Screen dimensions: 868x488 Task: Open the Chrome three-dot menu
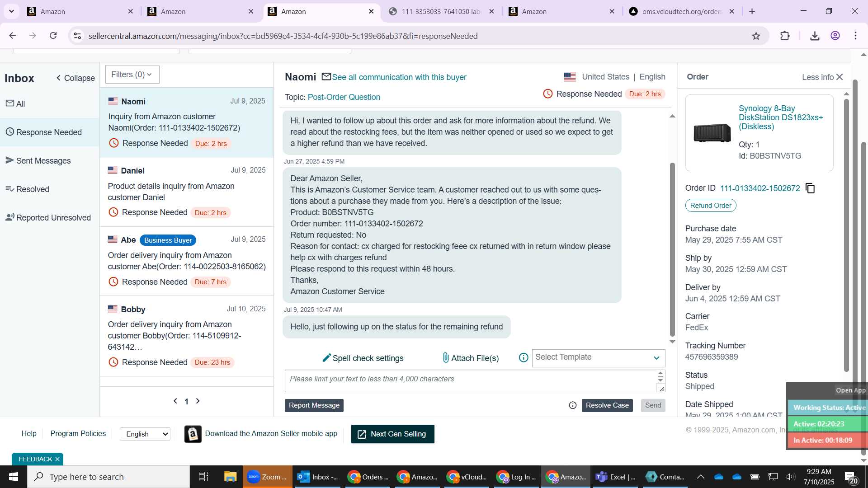[x=855, y=36]
